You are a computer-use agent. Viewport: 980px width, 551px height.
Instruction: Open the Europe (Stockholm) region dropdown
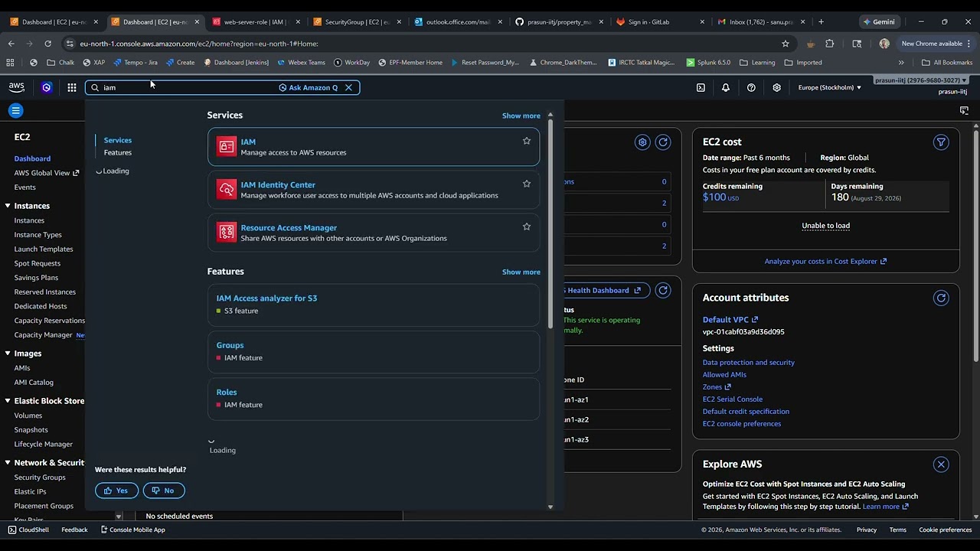point(829,87)
